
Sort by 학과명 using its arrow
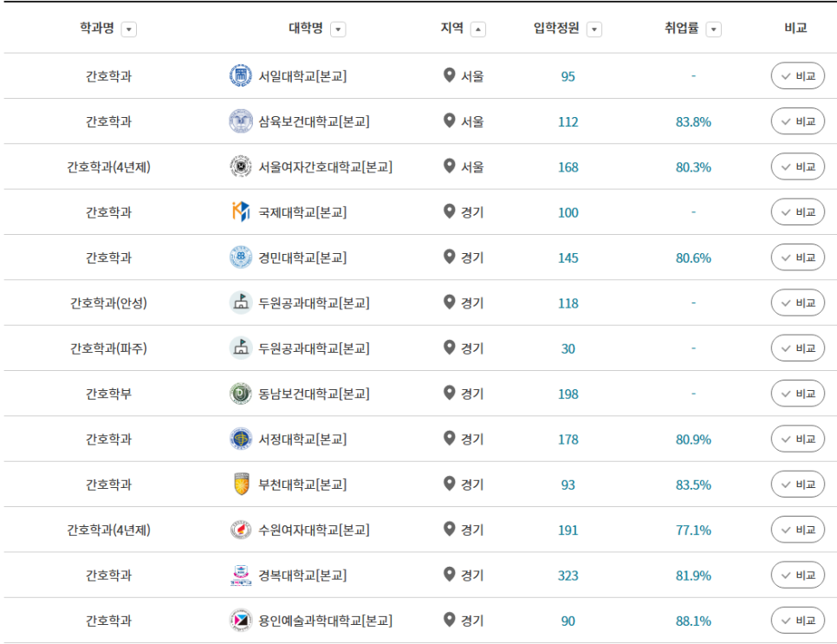(x=128, y=29)
